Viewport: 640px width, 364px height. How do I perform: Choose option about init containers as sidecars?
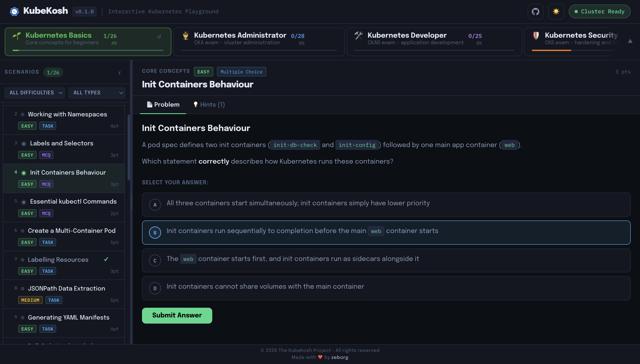[386, 260]
